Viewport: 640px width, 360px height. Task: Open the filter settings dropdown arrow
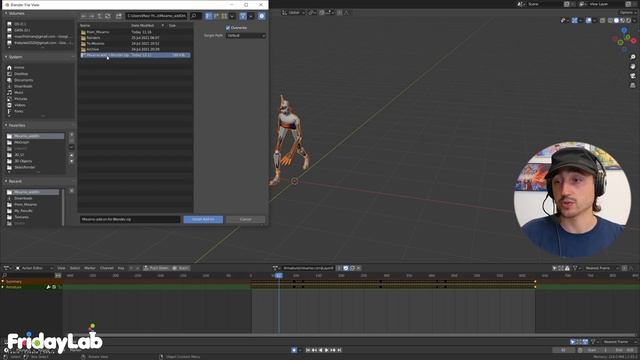[x=251, y=16]
